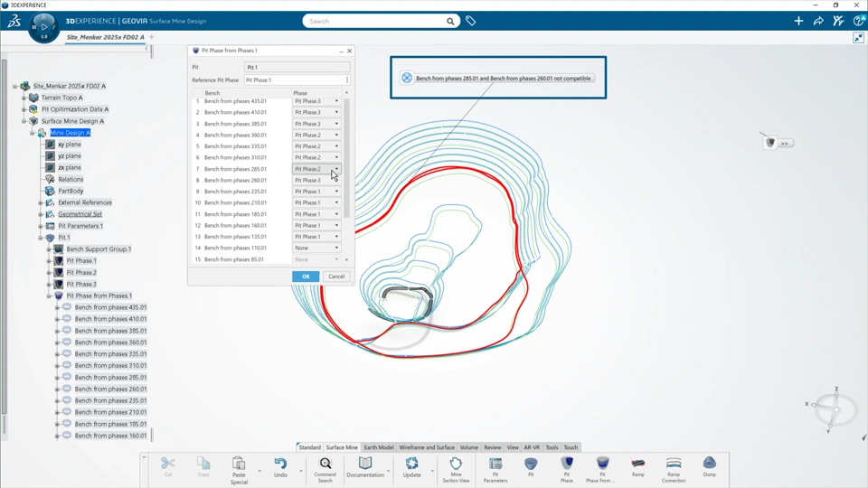Open phase dropdown for Bench 285.01
Image resolution: width=868 pixels, height=488 pixels.
pyautogui.click(x=336, y=169)
